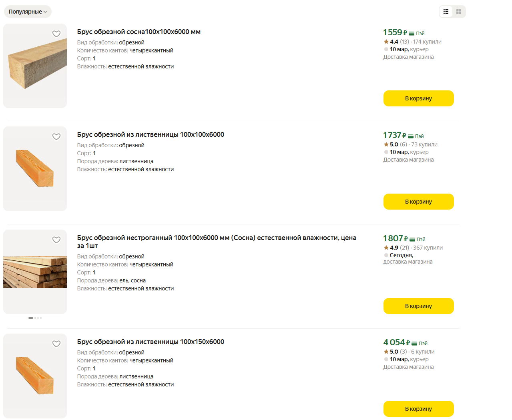Screen dimensions: 512x420
Task: Add the 1807 ₽ unplaned beam to cart
Action: click(x=418, y=306)
